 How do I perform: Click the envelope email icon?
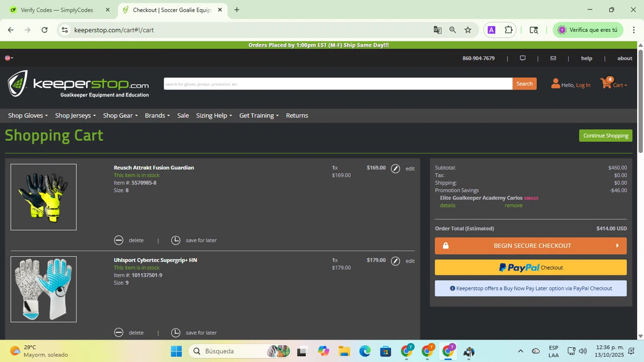(x=553, y=58)
